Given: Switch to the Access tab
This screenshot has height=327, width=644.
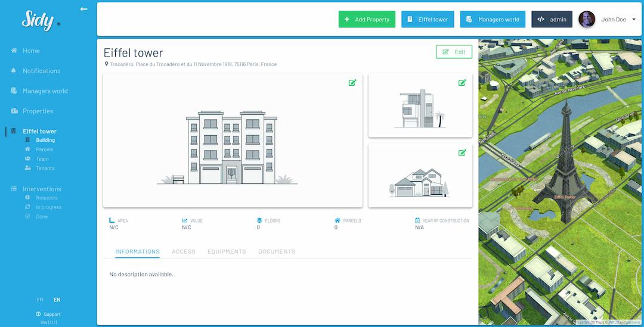Looking at the screenshot, I should pos(184,251).
